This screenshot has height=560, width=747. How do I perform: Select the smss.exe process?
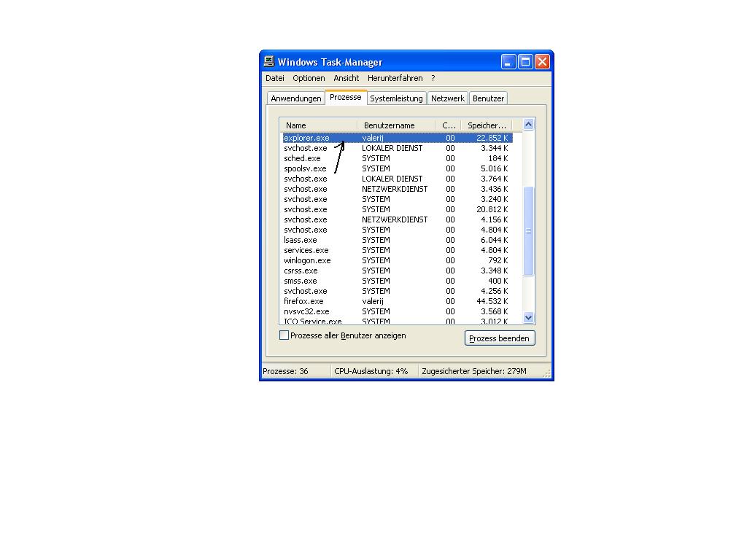point(398,281)
